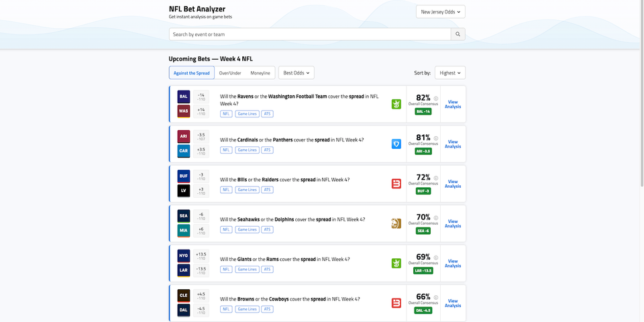Click sportsbook logo in Bills-Raiders row

pyautogui.click(x=396, y=184)
